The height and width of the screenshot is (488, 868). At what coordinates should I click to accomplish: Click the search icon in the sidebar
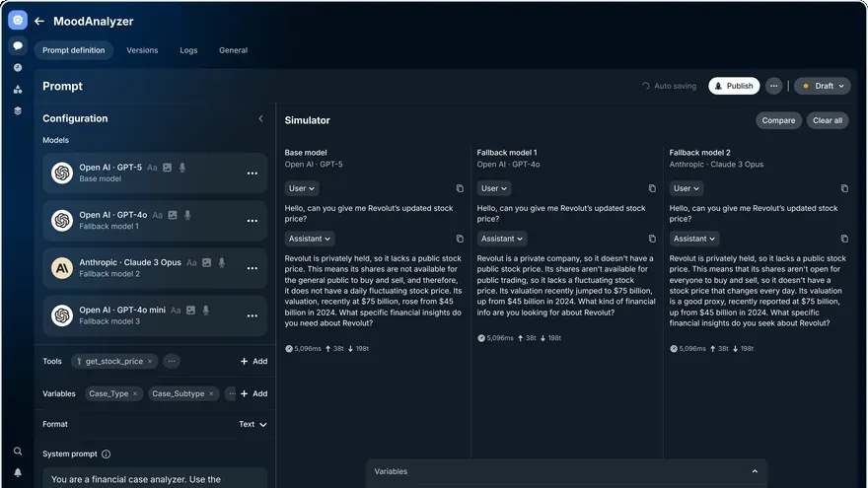pos(18,451)
